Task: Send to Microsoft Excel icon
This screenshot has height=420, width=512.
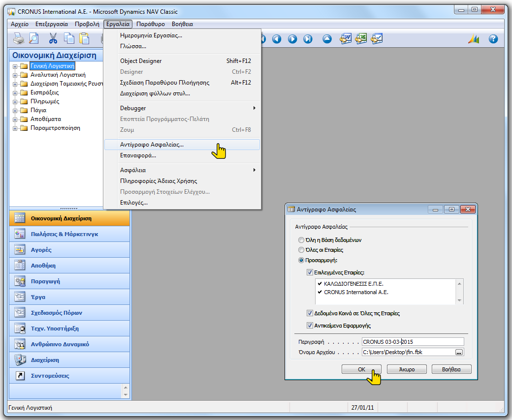Action: (x=361, y=39)
